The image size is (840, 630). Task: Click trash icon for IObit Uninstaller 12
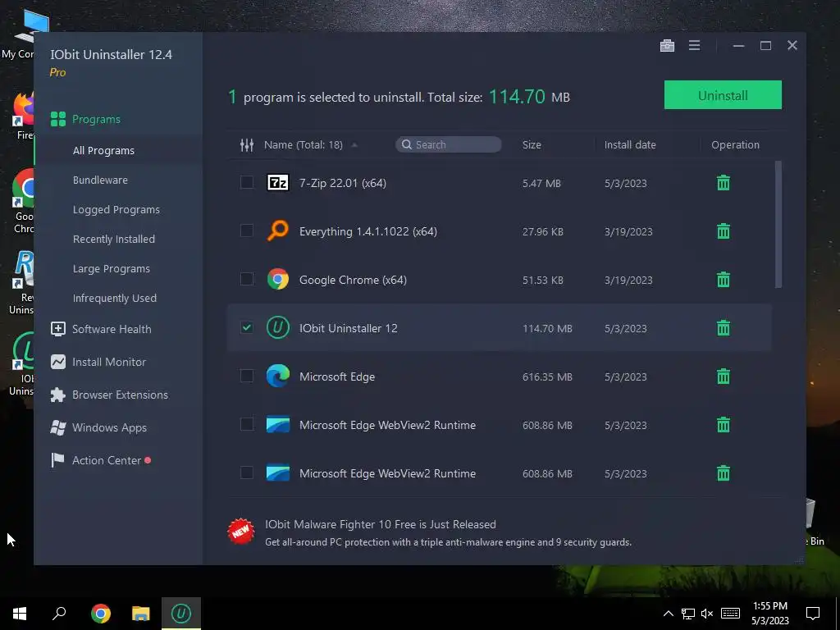724,328
